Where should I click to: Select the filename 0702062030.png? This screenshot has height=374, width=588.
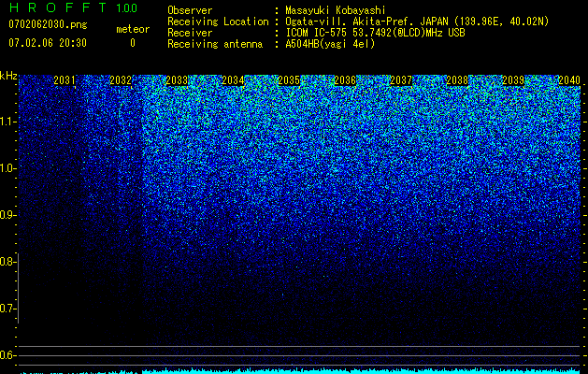pos(48,25)
